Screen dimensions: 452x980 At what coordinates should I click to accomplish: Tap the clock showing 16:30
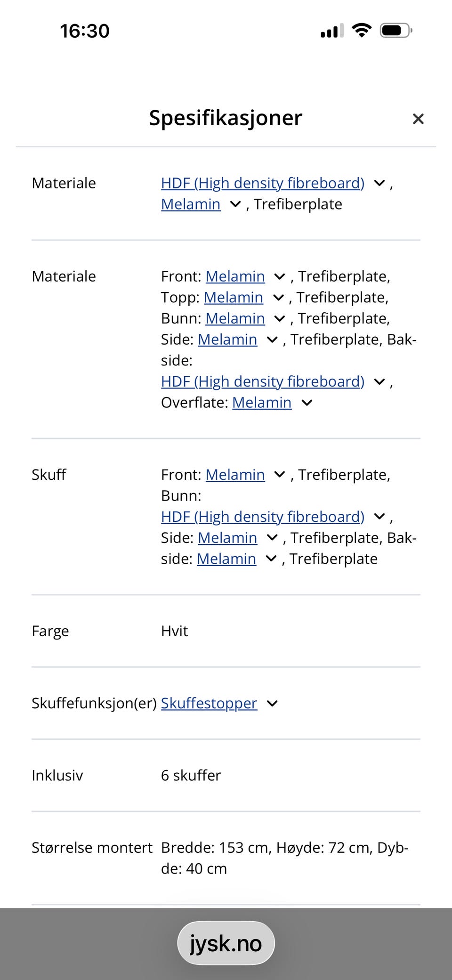click(85, 30)
